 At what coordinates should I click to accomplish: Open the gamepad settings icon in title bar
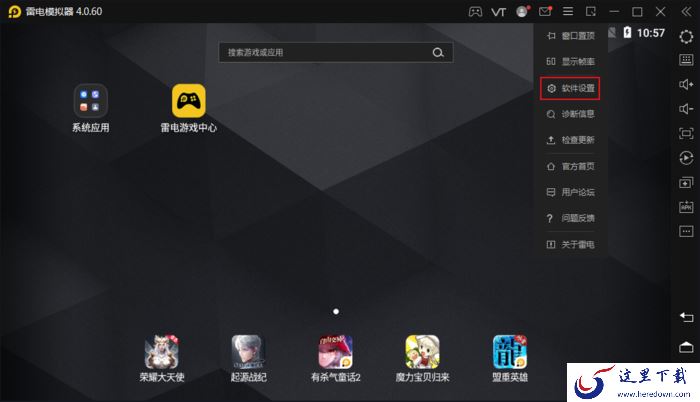pos(475,12)
